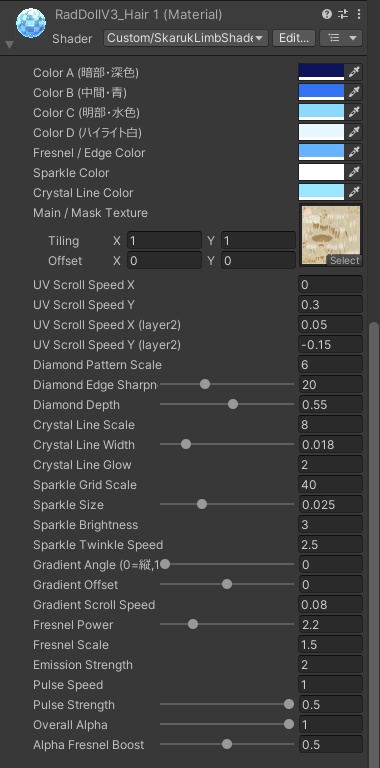Open Crystal Line Color swatch
This screenshot has height=768, width=380.
[321, 192]
